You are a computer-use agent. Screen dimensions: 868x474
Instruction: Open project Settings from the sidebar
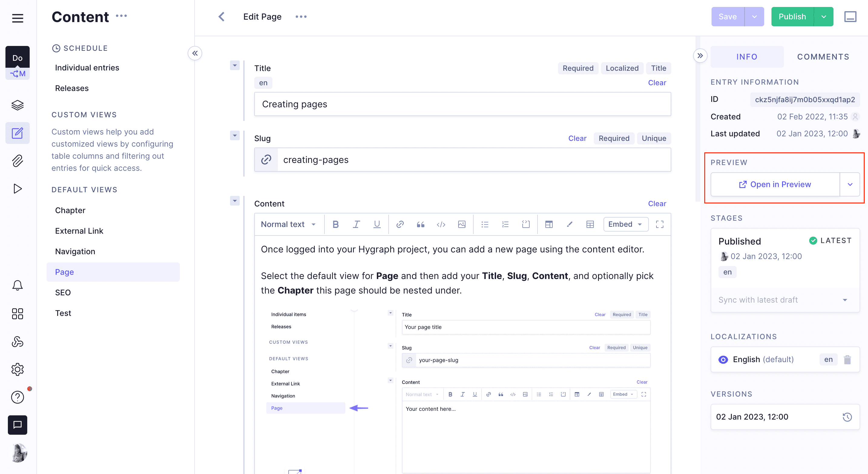[18, 369]
